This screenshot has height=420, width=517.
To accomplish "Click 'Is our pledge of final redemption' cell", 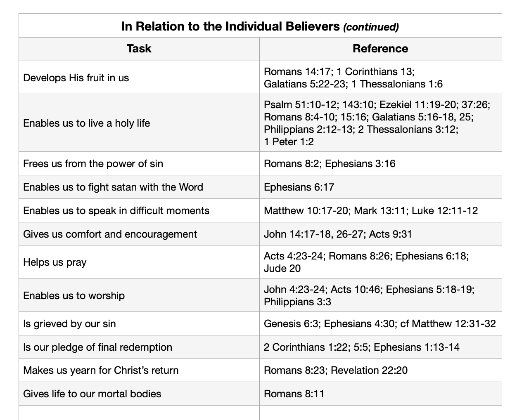I will pos(97,347).
